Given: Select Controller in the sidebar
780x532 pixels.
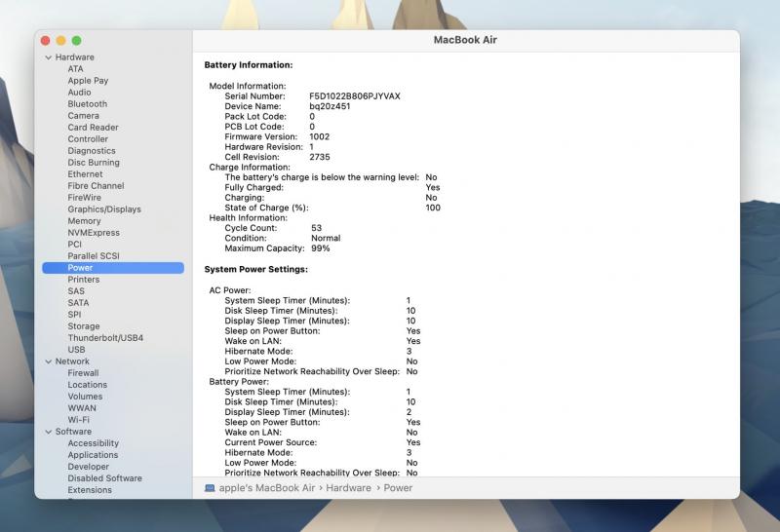Looking at the screenshot, I should coord(88,139).
